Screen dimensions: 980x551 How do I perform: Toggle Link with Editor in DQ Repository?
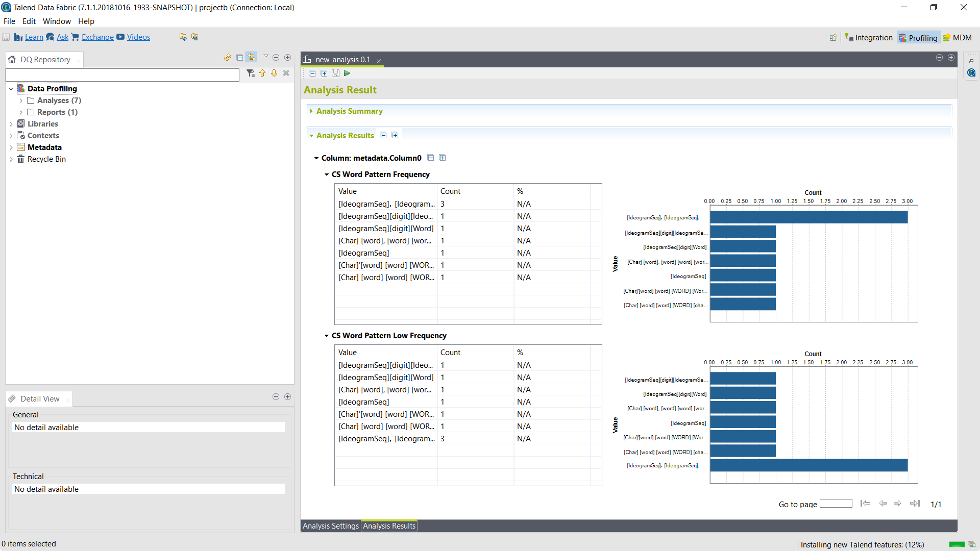251,58
